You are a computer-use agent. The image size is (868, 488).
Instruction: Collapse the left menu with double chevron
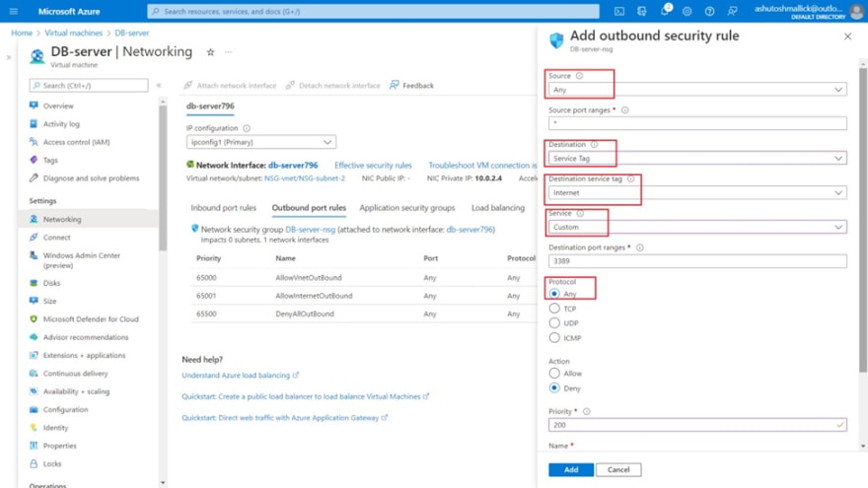159,85
